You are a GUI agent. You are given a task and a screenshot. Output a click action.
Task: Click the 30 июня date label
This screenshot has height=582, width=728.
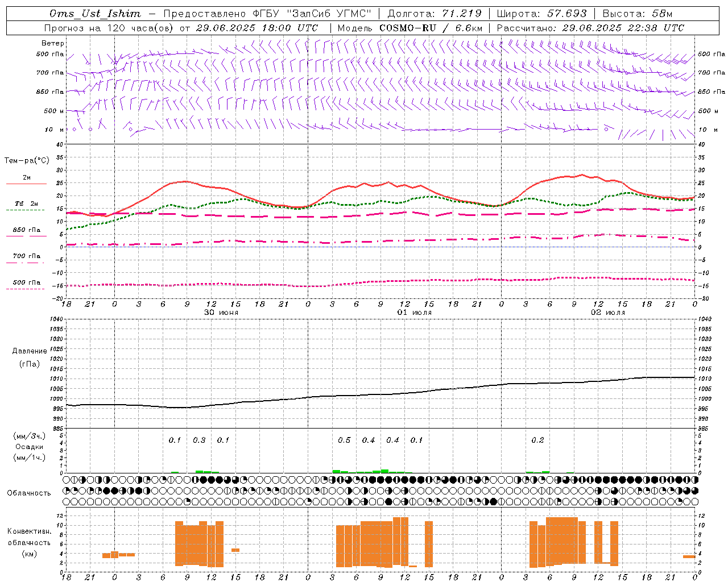click(x=221, y=313)
